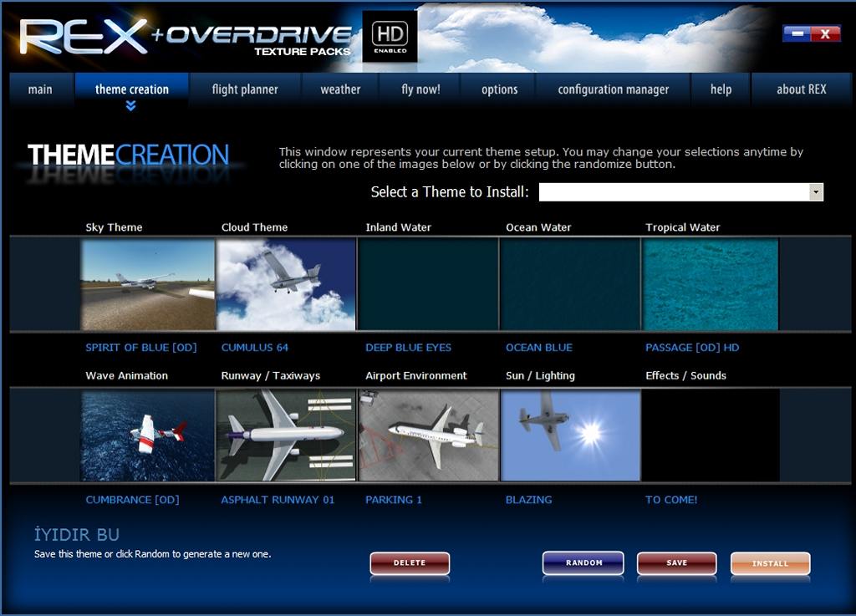
Task: Click the Ocean Water heading
Action: coord(538,227)
